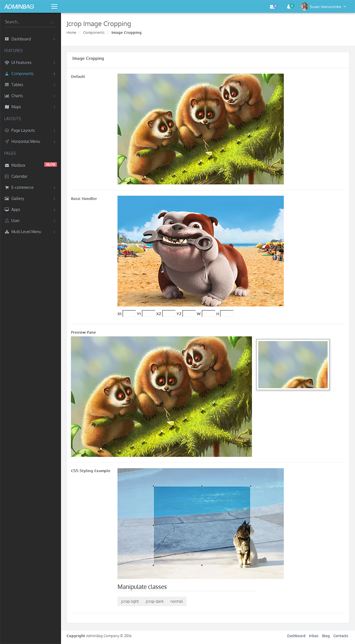Image resolution: width=355 pixels, height=644 pixels.
Task: Open the footer Inbox link
Action: (314, 636)
